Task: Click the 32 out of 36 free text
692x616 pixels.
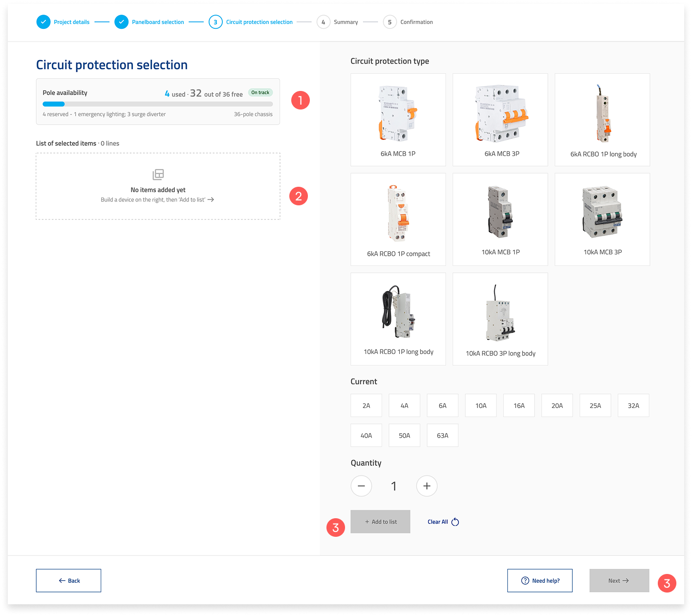Action: coord(216,93)
